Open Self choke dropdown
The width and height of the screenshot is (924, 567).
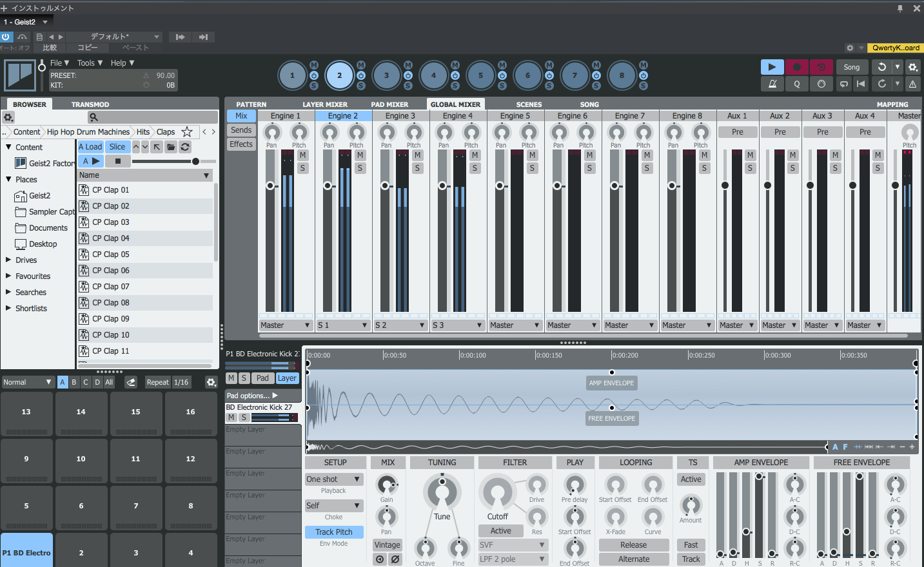click(334, 506)
